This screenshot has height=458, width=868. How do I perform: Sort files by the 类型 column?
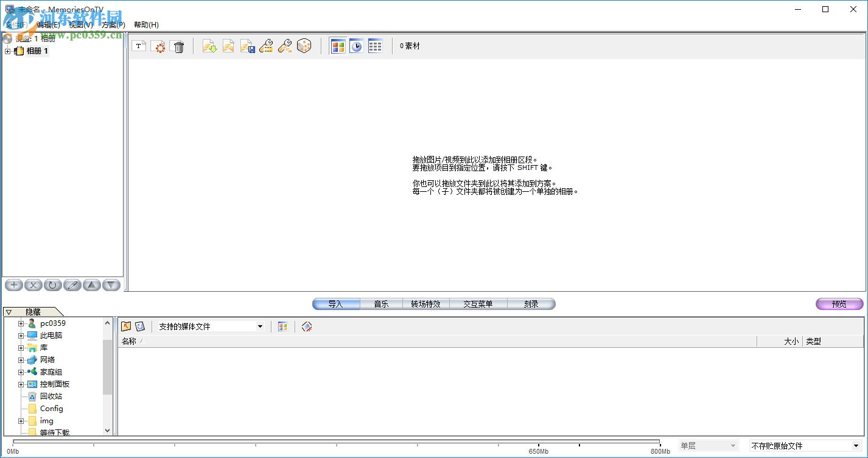tap(833, 342)
